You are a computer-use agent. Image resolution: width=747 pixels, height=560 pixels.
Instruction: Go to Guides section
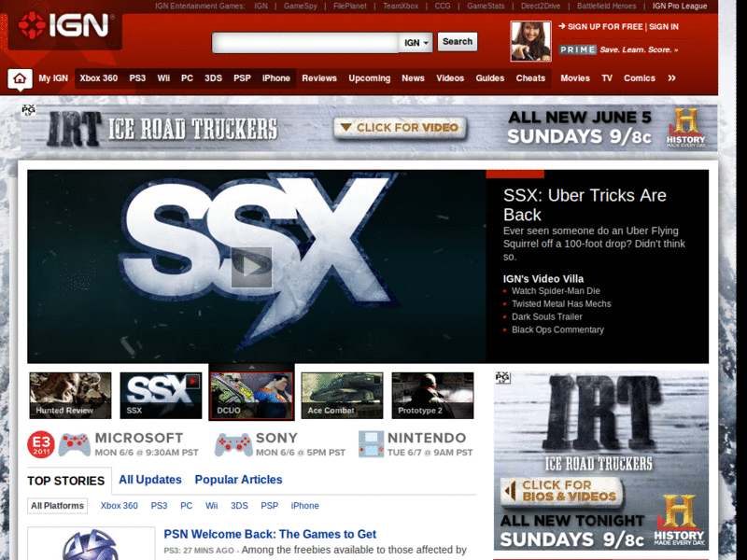coord(489,78)
